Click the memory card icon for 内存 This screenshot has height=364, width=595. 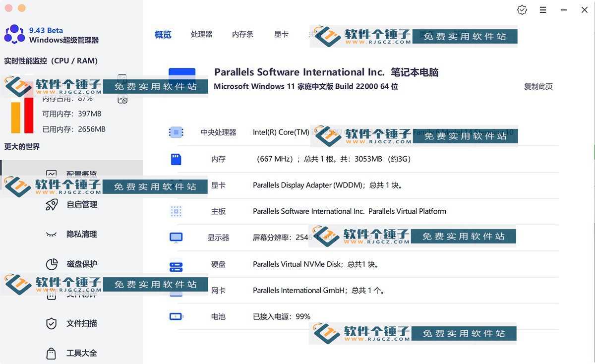pos(176,159)
